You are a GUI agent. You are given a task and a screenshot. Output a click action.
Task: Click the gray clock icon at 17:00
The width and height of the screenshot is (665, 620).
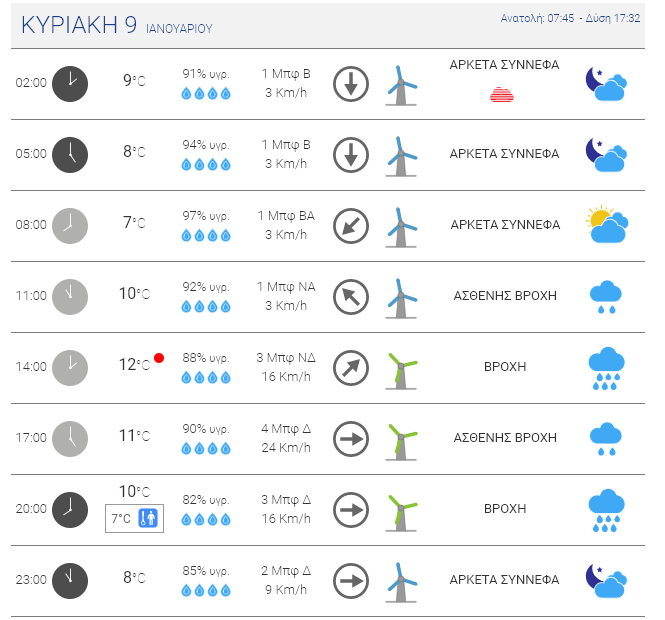tap(70, 439)
